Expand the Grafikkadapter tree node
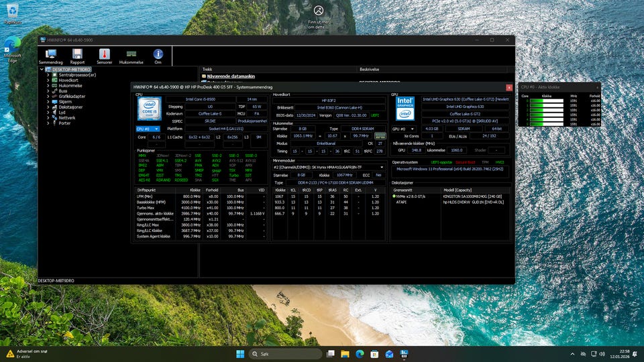The width and height of the screenshot is (644, 362). click(x=48, y=97)
